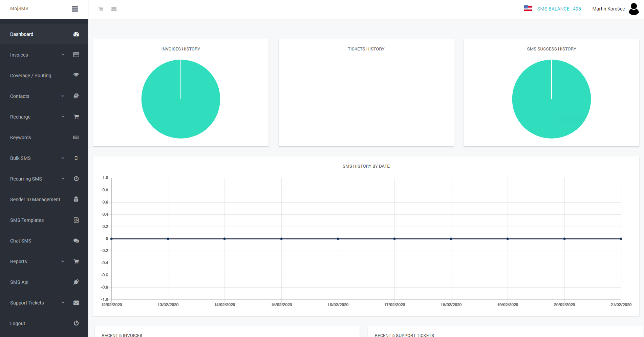Click the US flag language icon

528,8
